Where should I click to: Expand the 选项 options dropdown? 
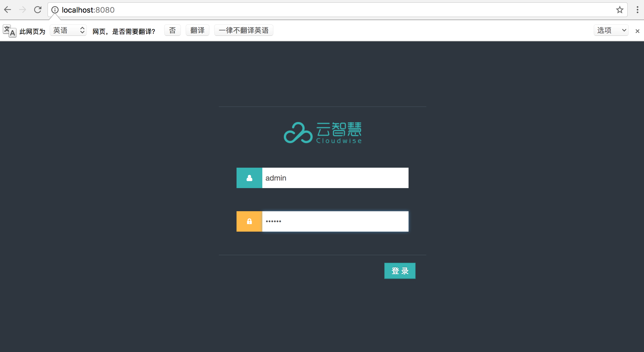pyautogui.click(x=611, y=30)
